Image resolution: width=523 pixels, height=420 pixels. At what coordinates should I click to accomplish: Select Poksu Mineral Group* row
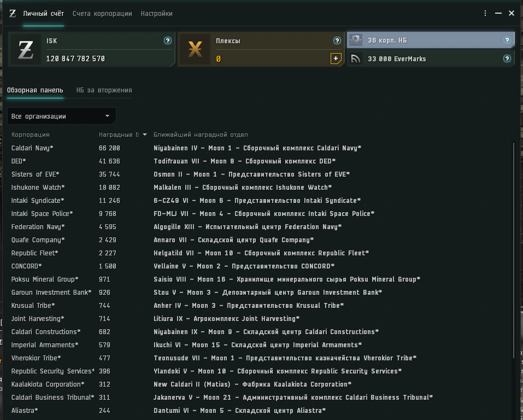(x=260, y=279)
